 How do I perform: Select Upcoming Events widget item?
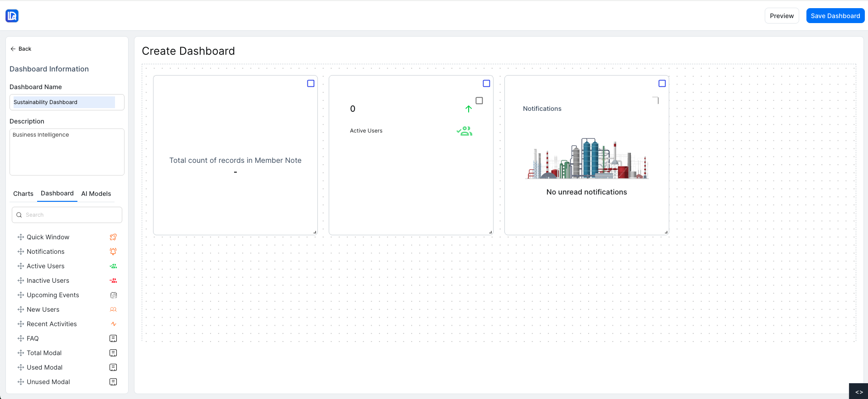point(67,295)
